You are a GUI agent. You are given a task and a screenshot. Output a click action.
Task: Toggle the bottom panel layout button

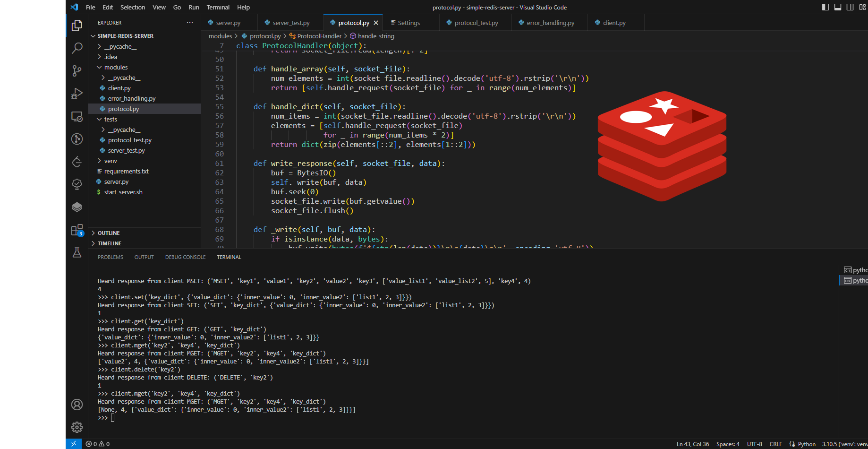[x=838, y=7]
